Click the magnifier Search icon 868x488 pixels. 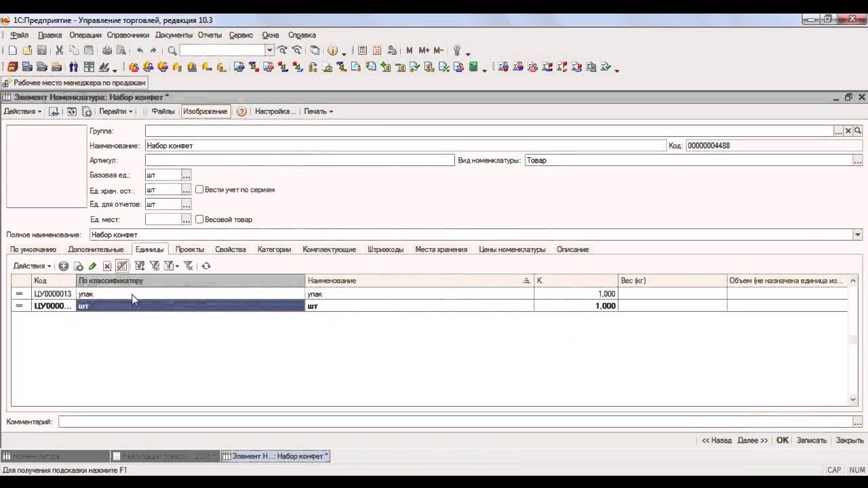click(x=172, y=51)
